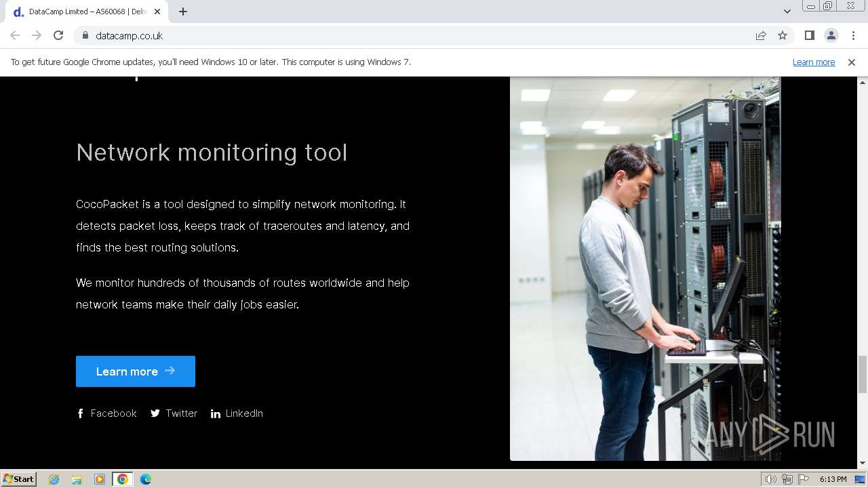The height and width of the screenshot is (488, 868).
Task: Share this page using the share icon
Action: click(x=761, y=35)
